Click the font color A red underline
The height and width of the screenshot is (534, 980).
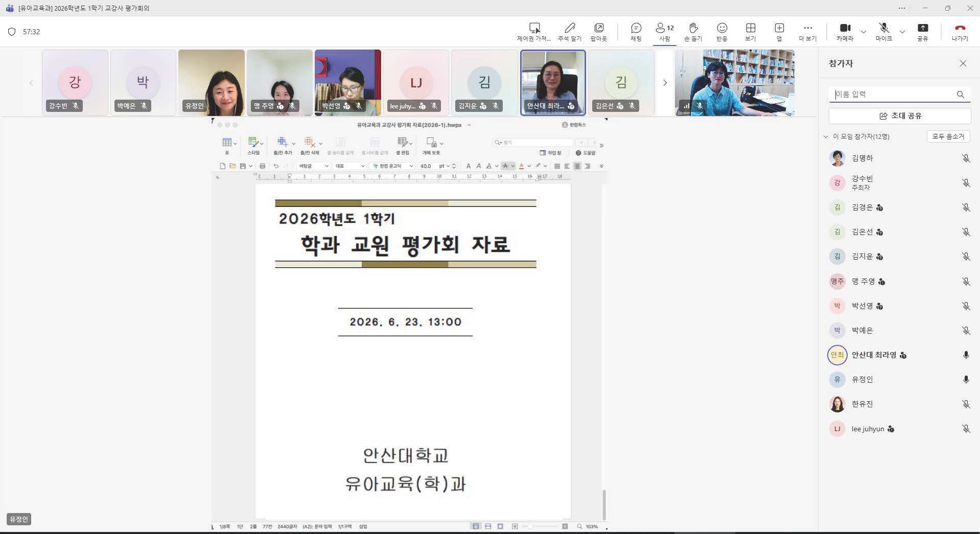[x=521, y=166]
